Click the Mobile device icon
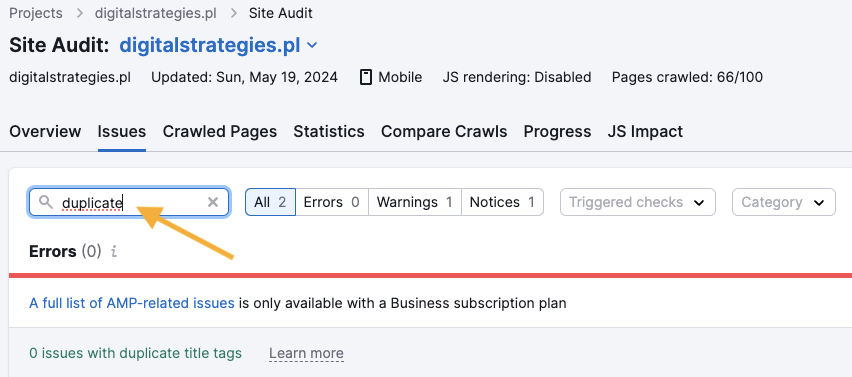The image size is (852, 377). tap(366, 77)
